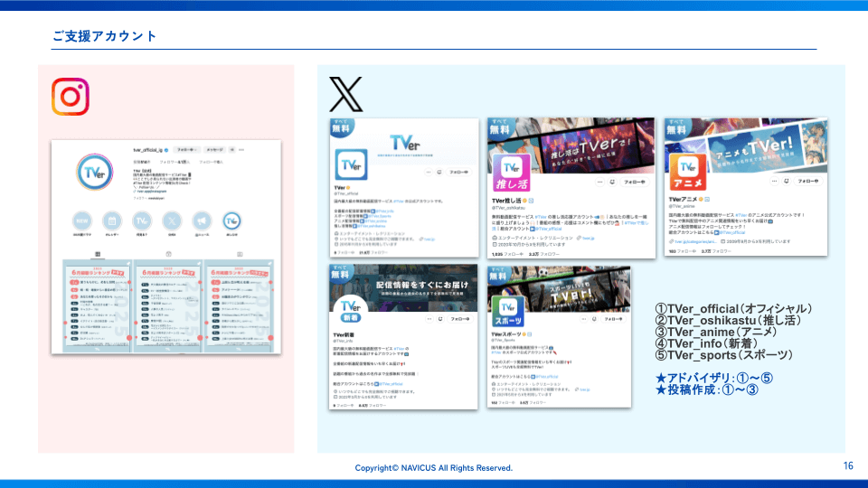Click the Copyright NAVICUS footer text
Image resolution: width=868 pixels, height=488 pixels.
(x=433, y=468)
